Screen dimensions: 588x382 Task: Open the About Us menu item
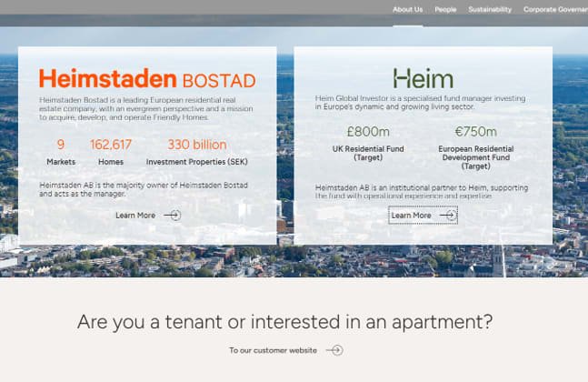point(407,9)
